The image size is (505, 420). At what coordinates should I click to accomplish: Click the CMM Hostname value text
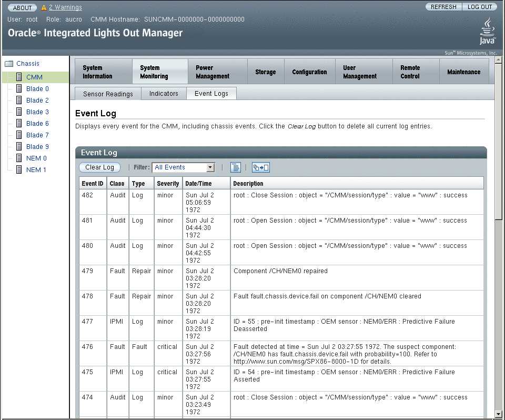(x=194, y=19)
